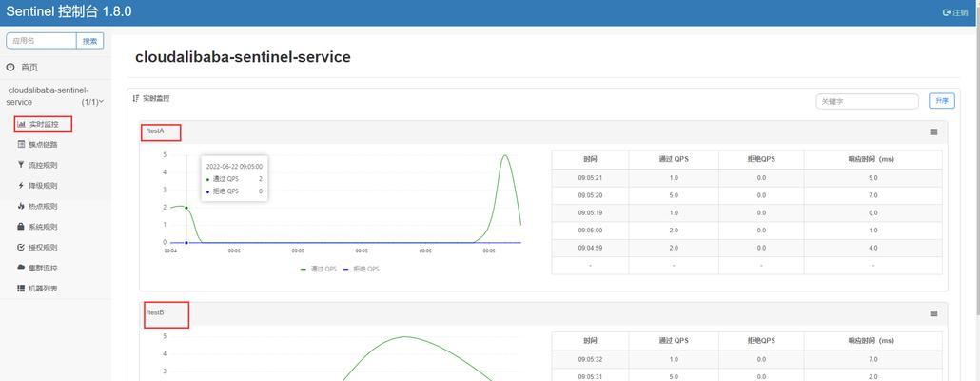Open 流控规则 flow control rules with funnel icon
The height and width of the screenshot is (381, 980).
(x=43, y=165)
